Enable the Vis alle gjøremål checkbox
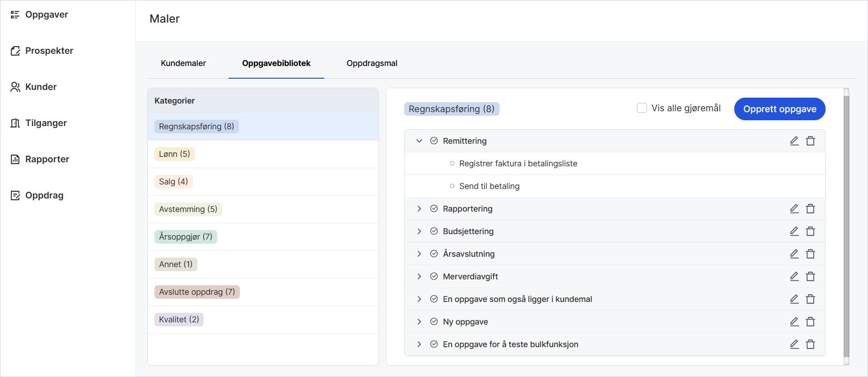 click(x=641, y=108)
